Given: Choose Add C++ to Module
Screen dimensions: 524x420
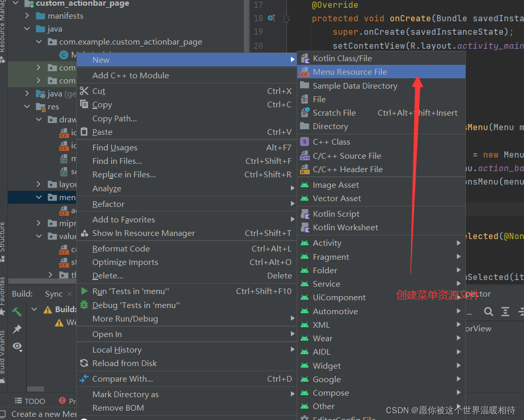Looking at the screenshot, I should pyautogui.click(x=187, y=76).
